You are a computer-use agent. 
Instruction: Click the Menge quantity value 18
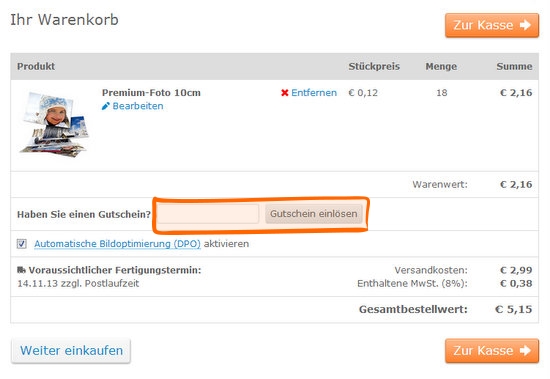coord(442,93)
